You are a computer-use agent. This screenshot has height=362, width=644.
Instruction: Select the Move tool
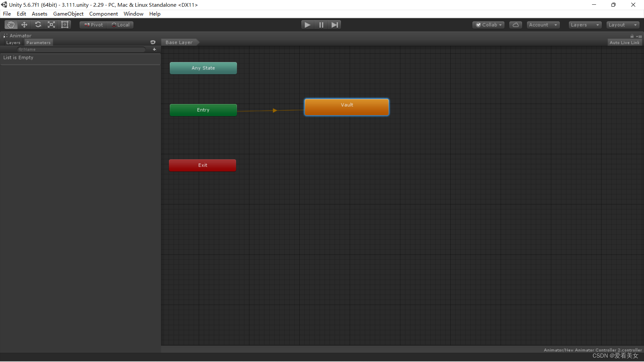[24, 25]
